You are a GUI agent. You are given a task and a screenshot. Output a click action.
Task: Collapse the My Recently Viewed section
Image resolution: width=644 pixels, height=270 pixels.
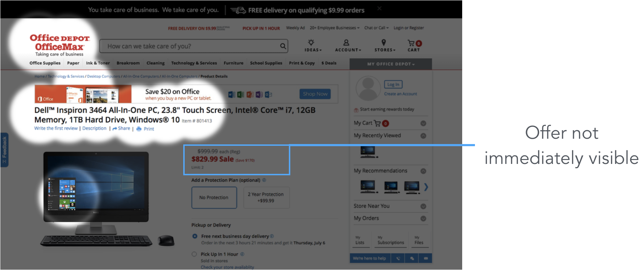(423, 136)
